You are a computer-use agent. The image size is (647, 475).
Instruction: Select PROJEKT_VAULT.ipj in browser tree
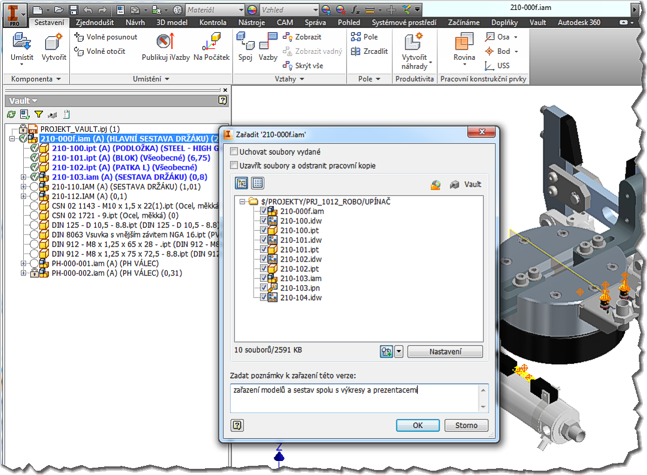(x=80, y=129)
